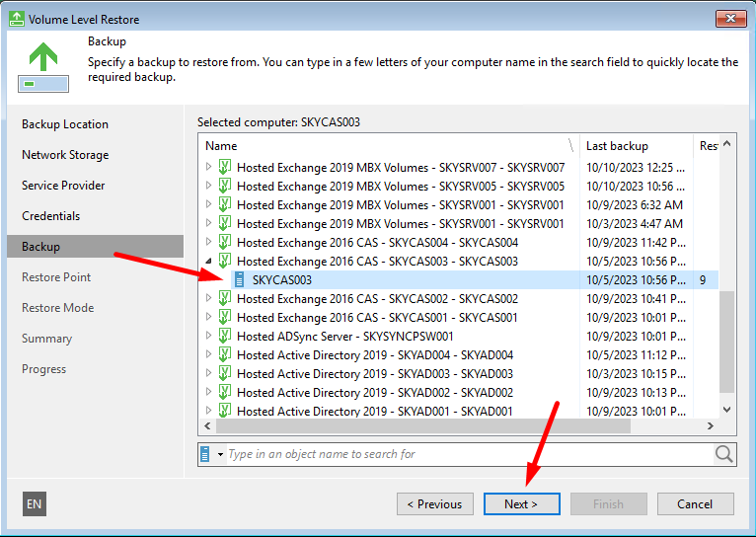Viewport: 756px width, 537px height.
Task: Click the server filter icon in search field
Action: click(x=205, y=454)
